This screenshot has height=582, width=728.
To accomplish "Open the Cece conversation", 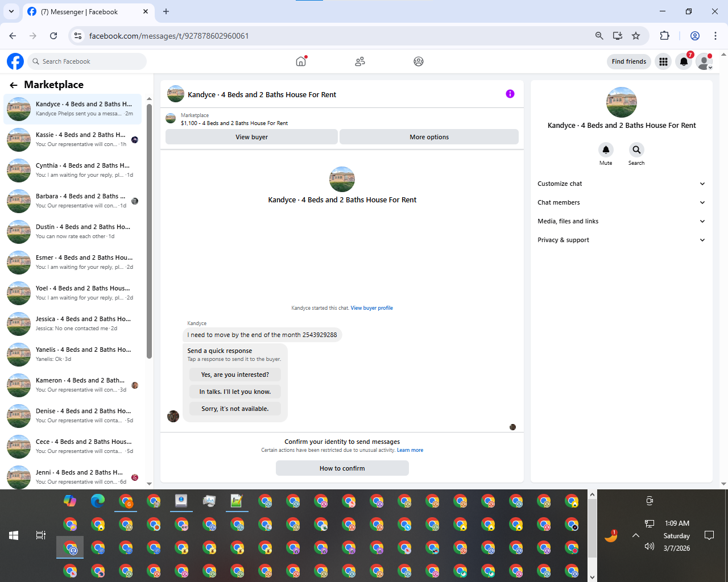I will [73, 446].
